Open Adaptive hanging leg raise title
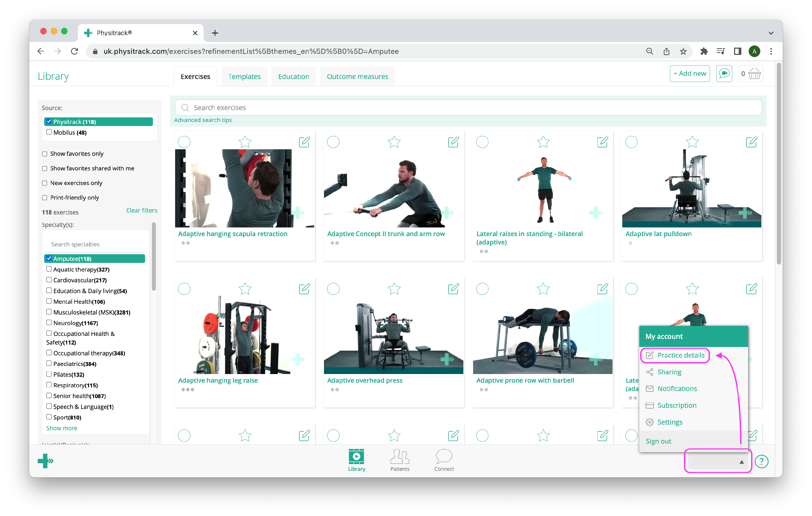 218,381
